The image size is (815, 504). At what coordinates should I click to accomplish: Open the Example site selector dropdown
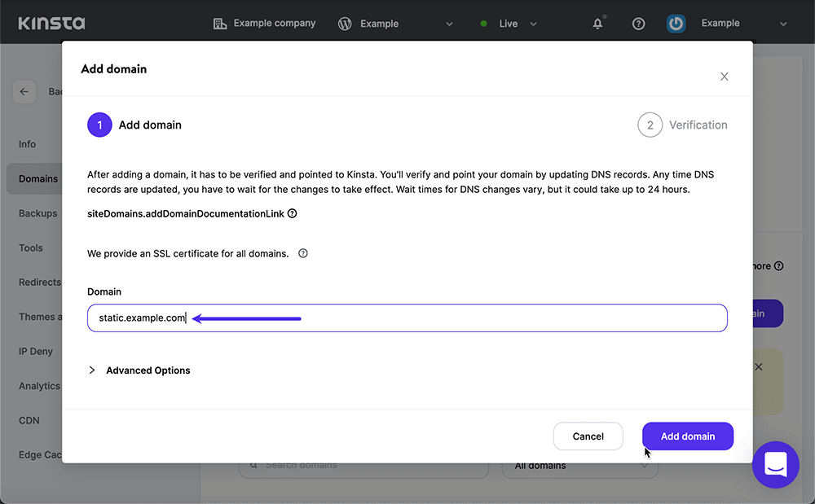click(x=448, y=24)
